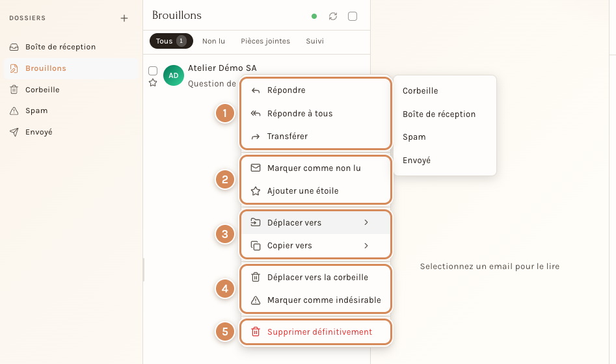The height and width of the screenshot is (364, 616).
Task: Click the reply arrow icon in context menu
Action: coord(256,90)
